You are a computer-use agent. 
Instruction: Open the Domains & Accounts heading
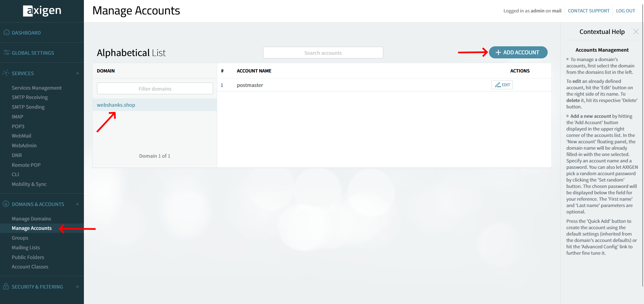coord(38,204)
